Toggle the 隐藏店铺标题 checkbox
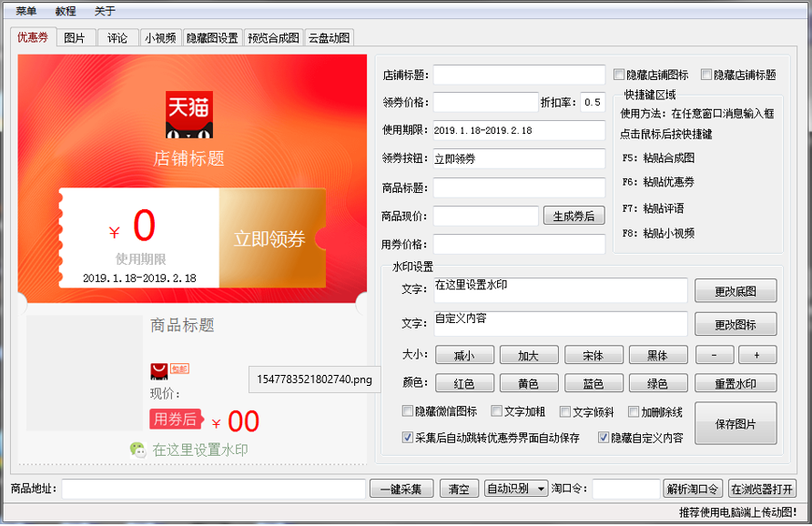Viewport: 812px width, 526px height. tap(706, 75)
